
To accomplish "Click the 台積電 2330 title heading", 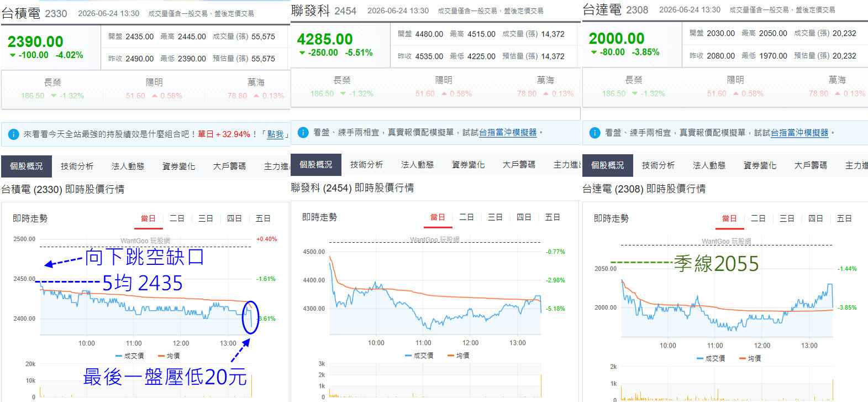I will click(34, 13).
